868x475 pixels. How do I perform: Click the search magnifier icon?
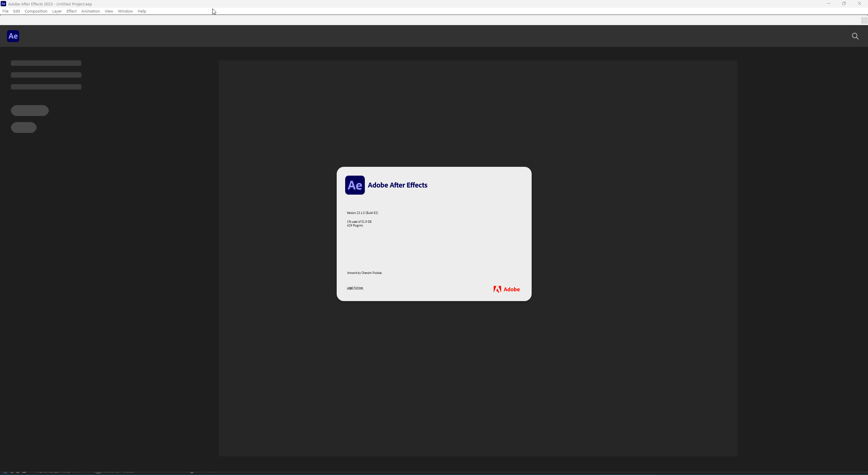click(855, 36)
